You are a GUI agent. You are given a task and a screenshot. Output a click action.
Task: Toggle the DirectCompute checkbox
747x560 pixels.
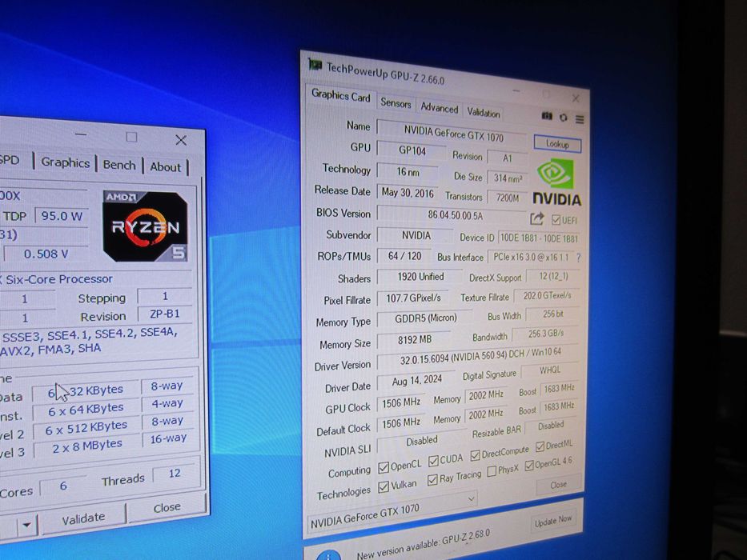(475, 455)
